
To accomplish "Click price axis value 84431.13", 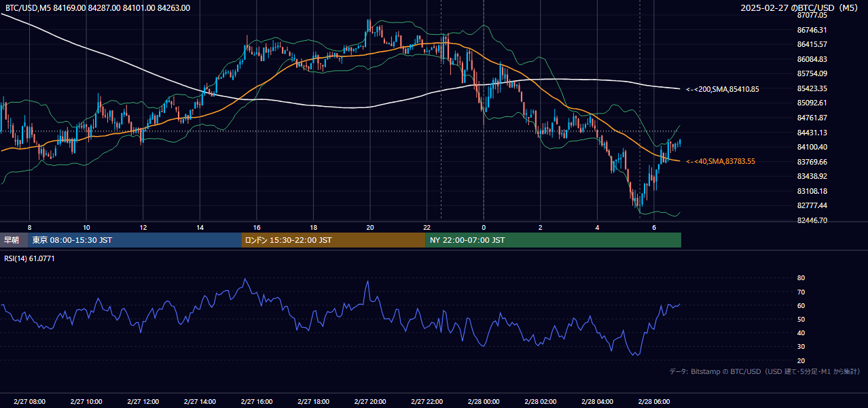I will click(812, 133).
